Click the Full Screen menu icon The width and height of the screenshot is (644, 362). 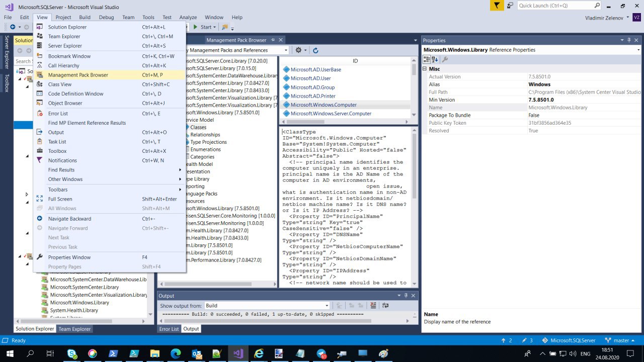[x=40, y=199]
